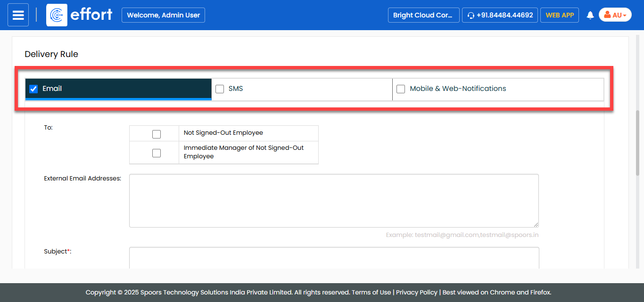The width and height of the screenshot is (644, 302).
Task: Open the Privacy Policy link
Action: coord(416,292)
